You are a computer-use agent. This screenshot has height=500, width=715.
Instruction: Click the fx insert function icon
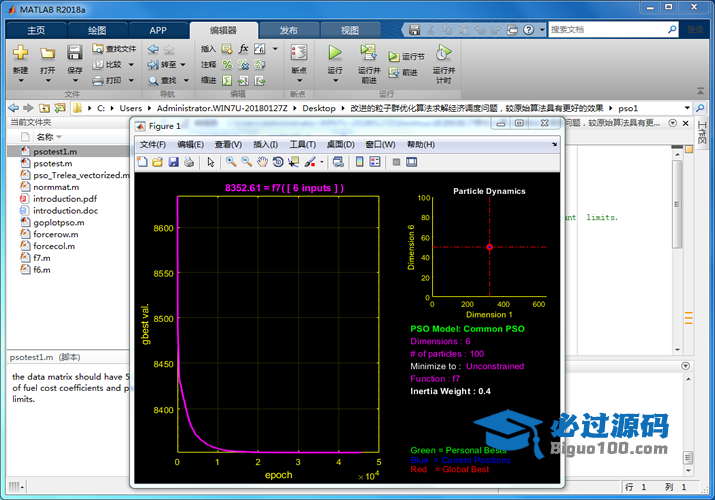point(244,48)
